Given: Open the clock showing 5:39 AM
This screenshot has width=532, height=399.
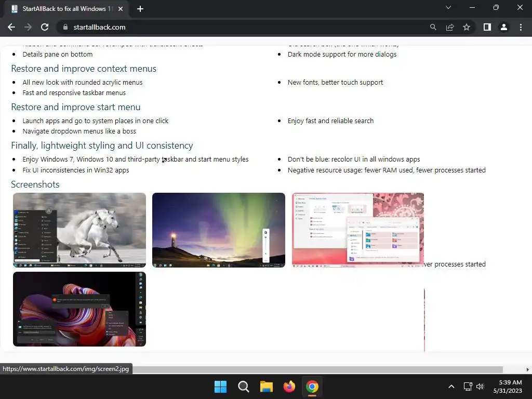Looking at the screenshot, I should coord(508,387).
